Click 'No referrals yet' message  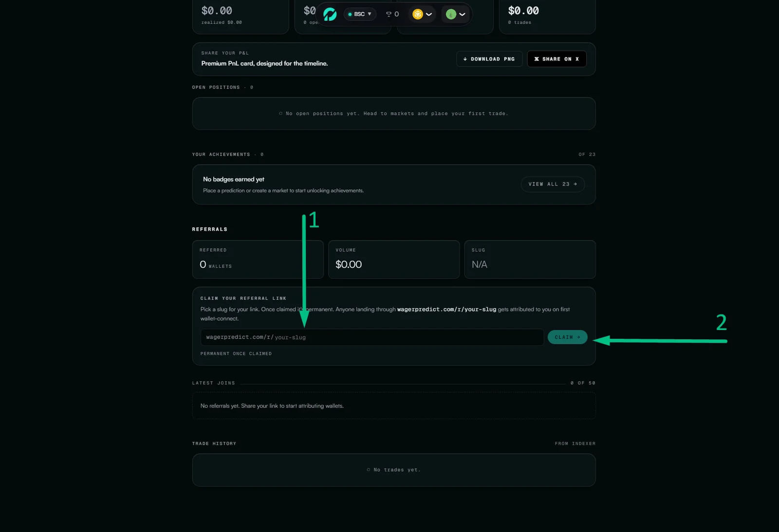pos(272,405)
